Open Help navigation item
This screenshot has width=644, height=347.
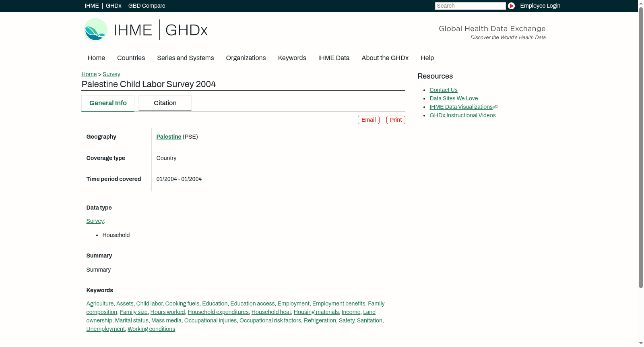427,58
